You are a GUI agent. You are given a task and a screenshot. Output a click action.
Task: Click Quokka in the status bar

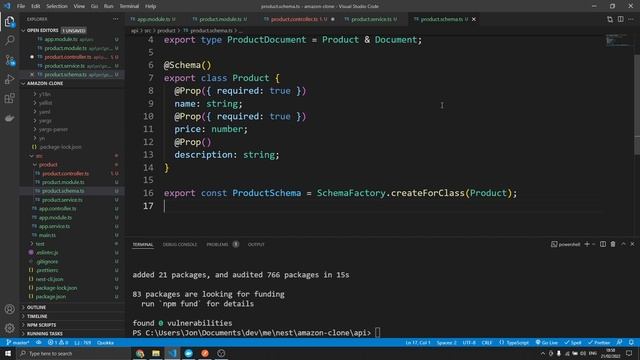coord(105,342)
